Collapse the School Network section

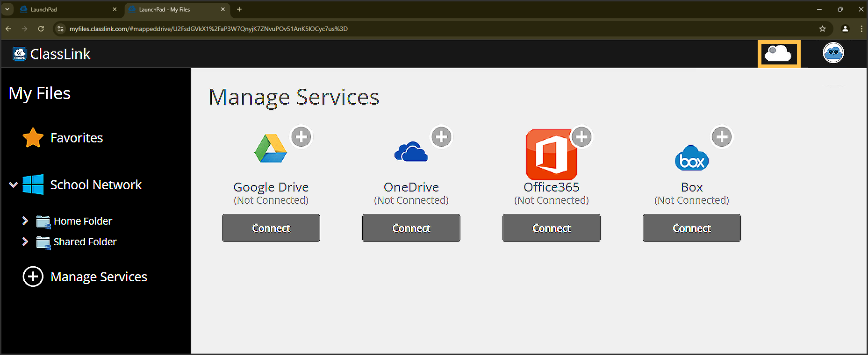pos(14,185)
